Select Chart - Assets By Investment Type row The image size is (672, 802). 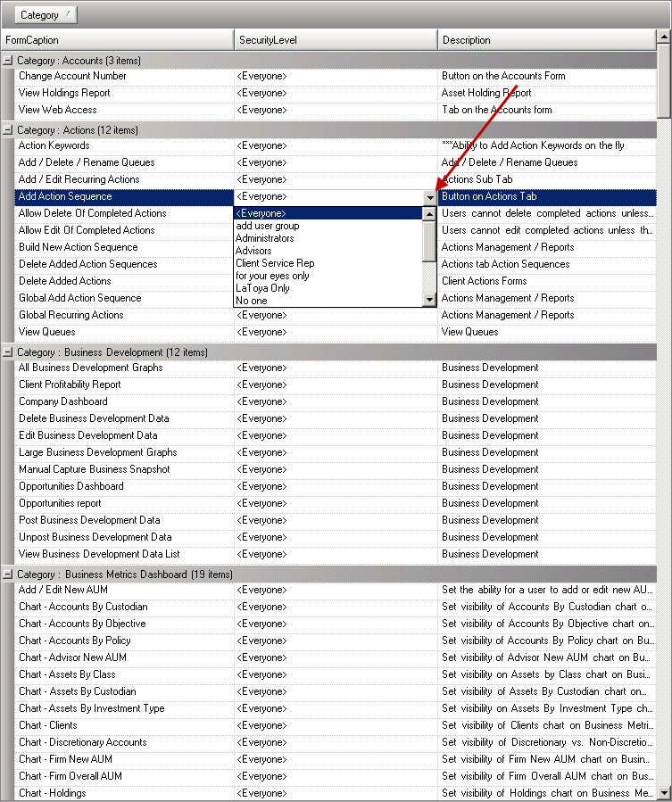(x=336, y=708)
